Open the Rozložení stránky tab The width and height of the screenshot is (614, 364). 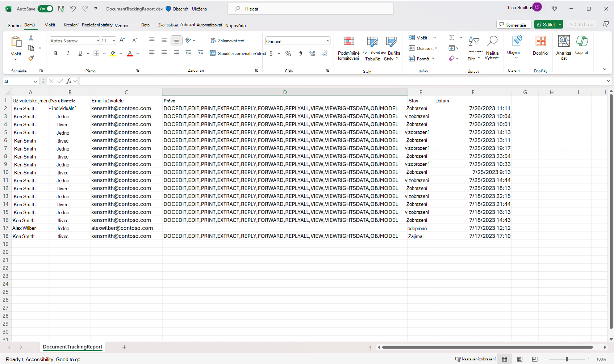tap(97, 25)
